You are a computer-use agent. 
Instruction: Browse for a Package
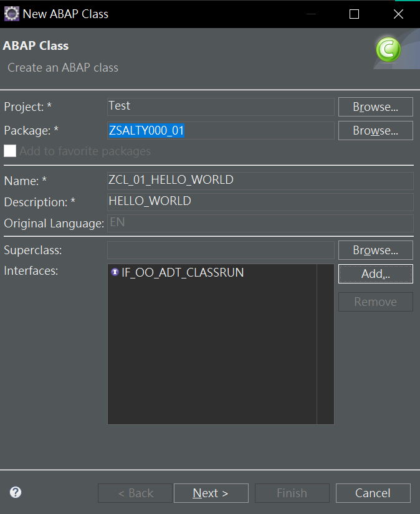click(375, 130)
